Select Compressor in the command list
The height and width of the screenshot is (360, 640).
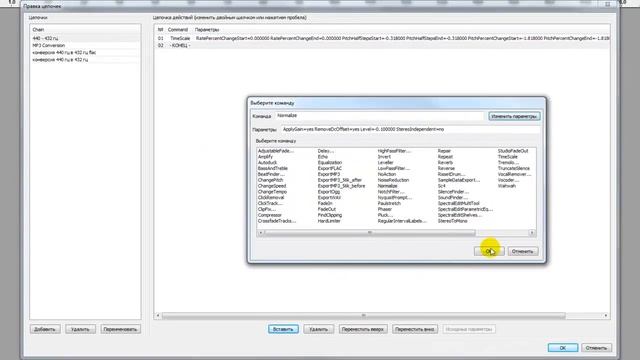269,215
